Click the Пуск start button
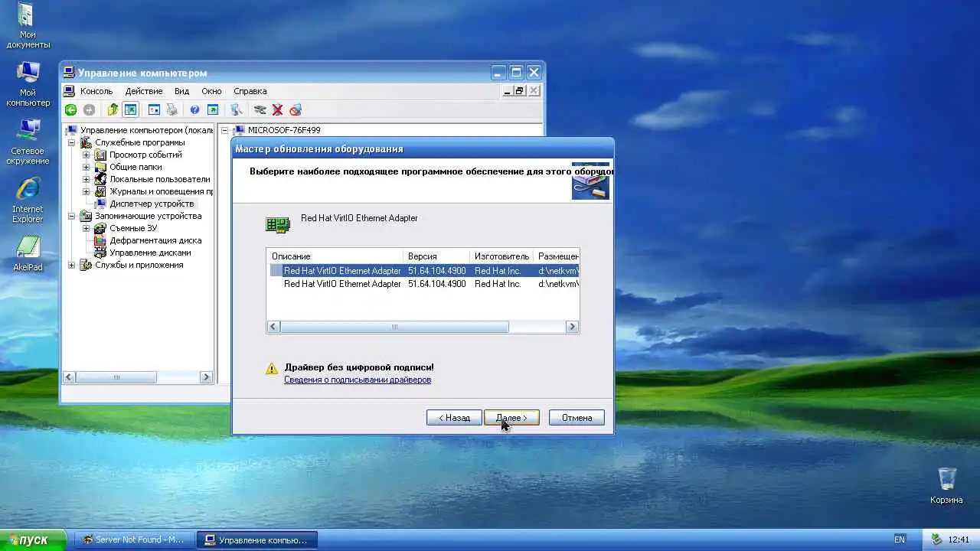Viewport: 980px width, 551px height. tap(33, 540)
